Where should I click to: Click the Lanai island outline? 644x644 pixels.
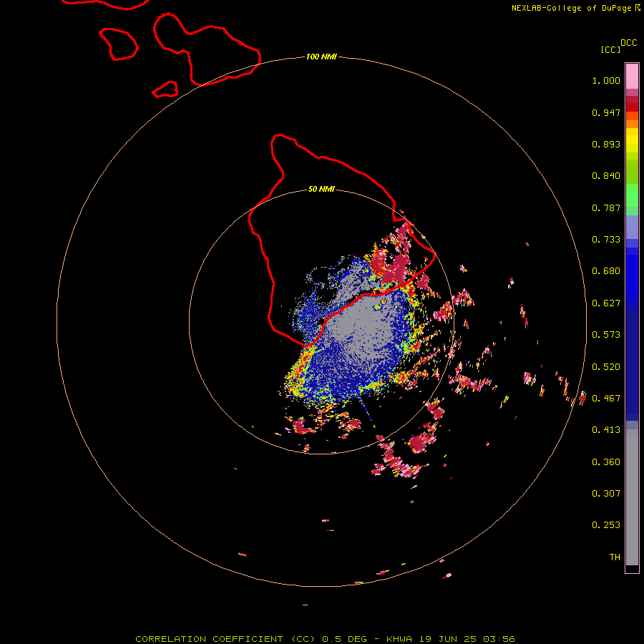(118, 44)
